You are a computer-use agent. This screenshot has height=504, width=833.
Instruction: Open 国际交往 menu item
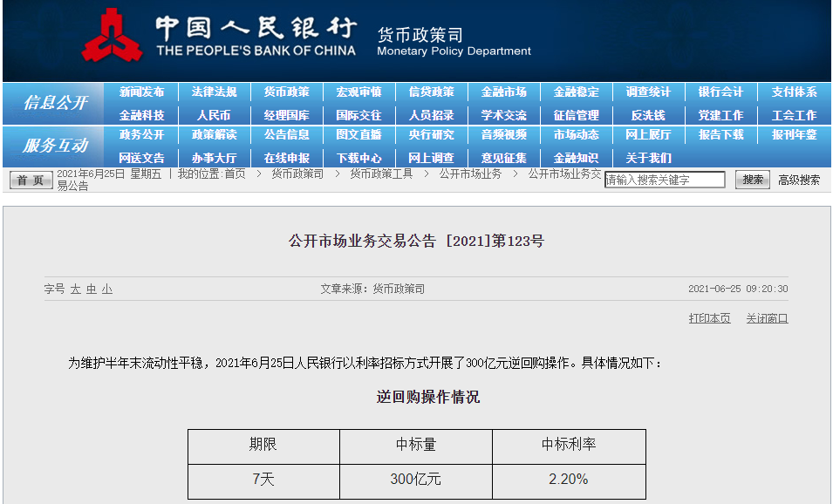pos(358,115)
